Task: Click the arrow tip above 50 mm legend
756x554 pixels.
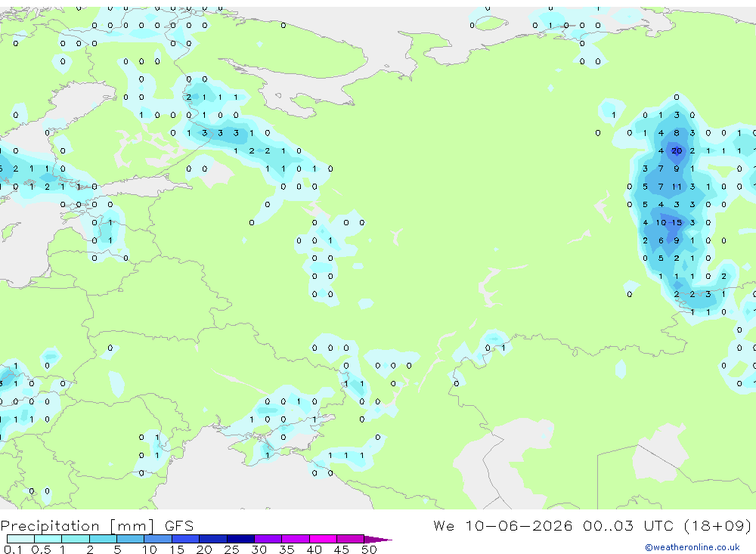Action: tap(378, 540)
